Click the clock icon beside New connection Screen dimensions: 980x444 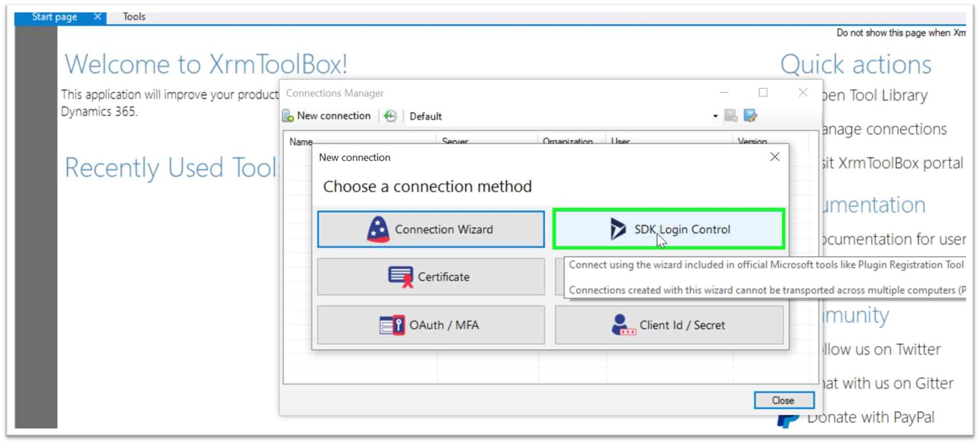[x=390, y=116]
